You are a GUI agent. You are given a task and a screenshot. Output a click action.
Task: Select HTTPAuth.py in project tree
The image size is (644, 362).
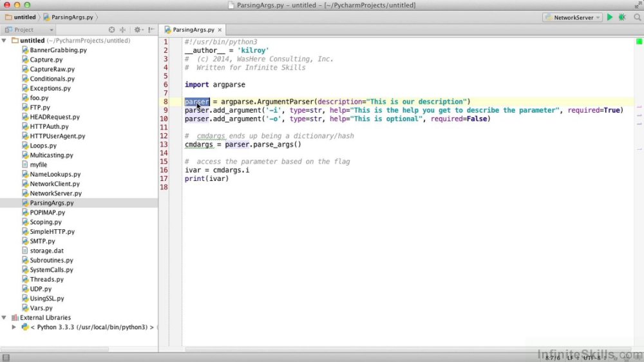point(50,126)
